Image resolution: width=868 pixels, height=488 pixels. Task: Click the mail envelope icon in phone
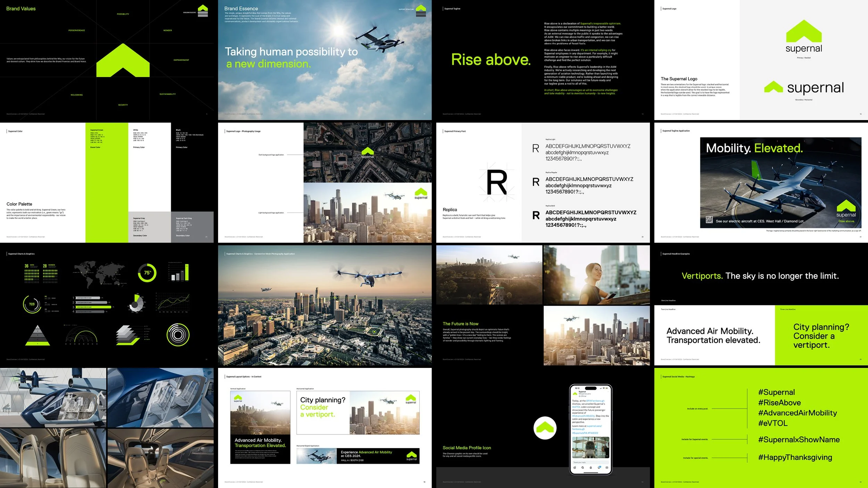tap(607, 468)
